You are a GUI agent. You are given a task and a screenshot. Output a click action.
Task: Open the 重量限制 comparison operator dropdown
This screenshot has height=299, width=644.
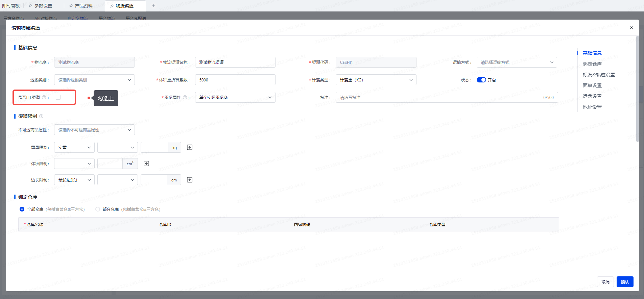click(118, 147)
